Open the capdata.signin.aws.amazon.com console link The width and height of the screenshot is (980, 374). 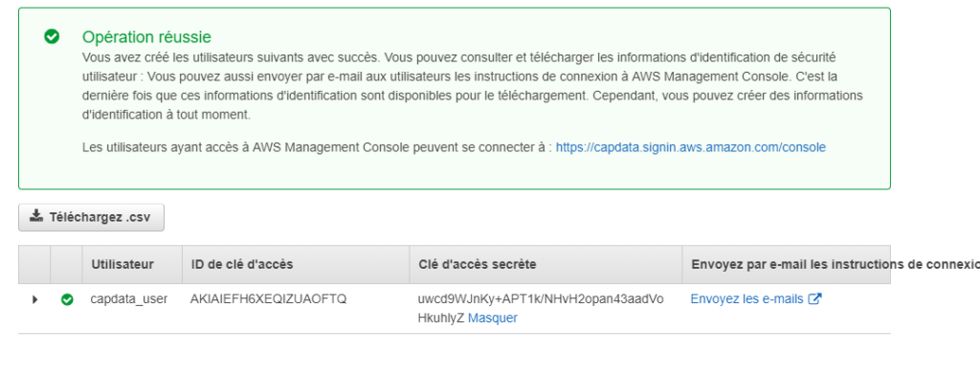691,147
